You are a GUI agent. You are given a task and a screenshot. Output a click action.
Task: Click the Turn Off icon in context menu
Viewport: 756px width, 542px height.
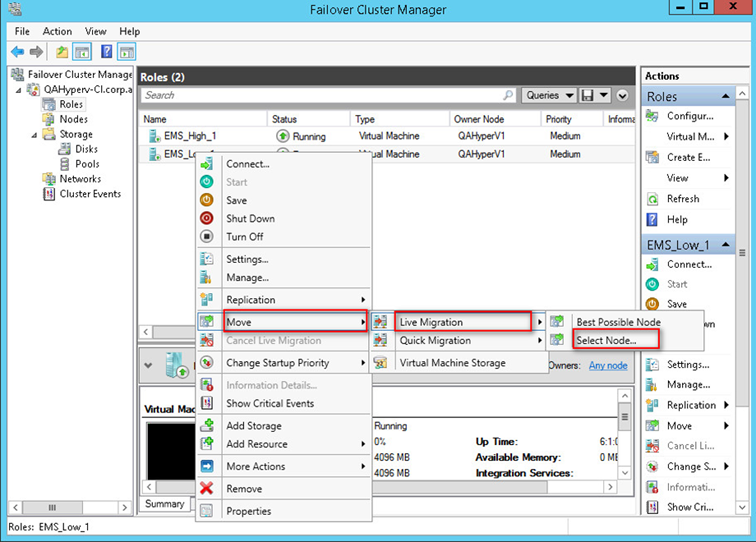click(207, 236)
